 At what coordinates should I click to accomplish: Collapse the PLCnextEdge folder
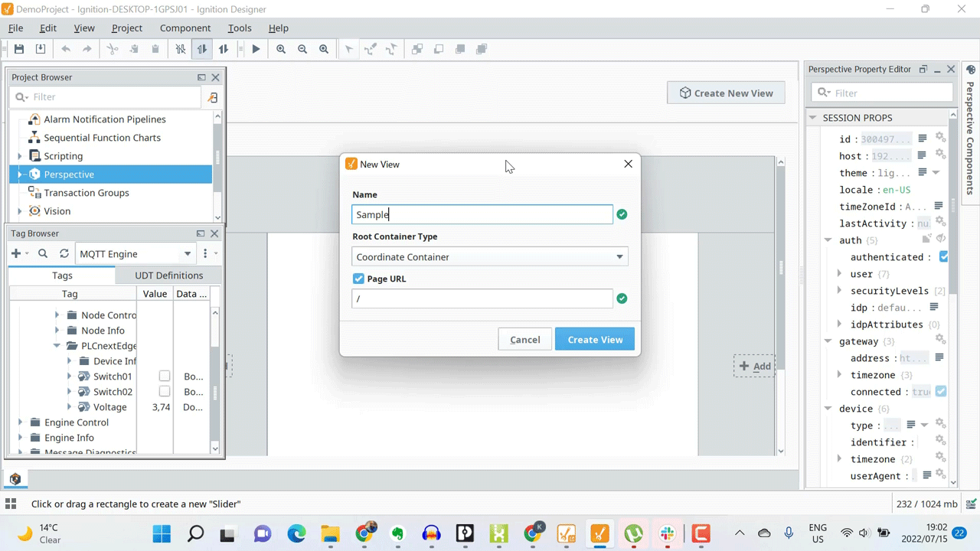pyautogui.click(x=57, y=346)
